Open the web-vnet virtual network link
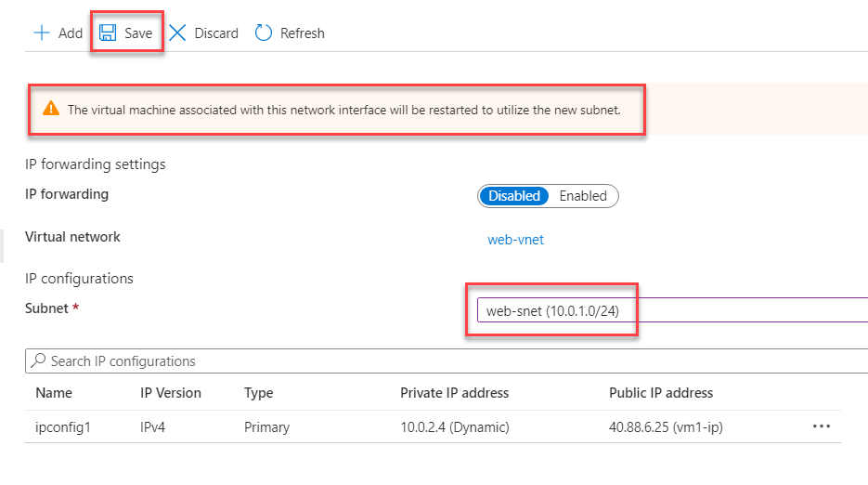Screen dimensions: 868x485 [515, 240]
